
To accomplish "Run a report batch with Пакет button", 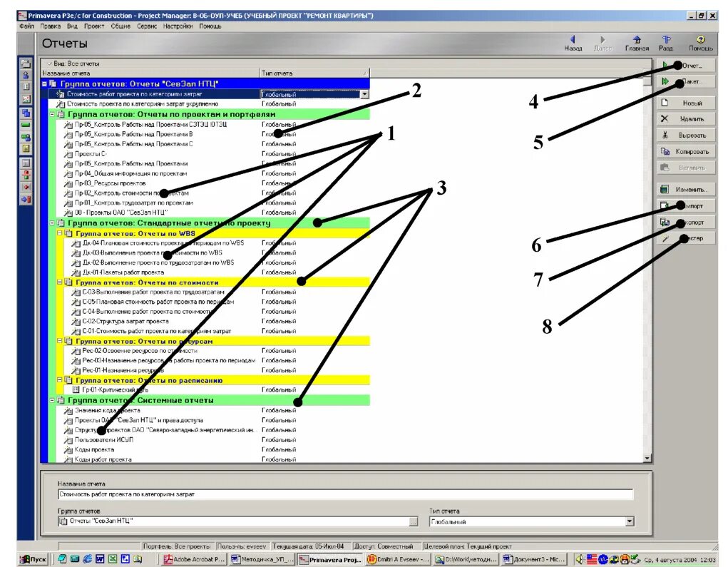I will point(686,82).
